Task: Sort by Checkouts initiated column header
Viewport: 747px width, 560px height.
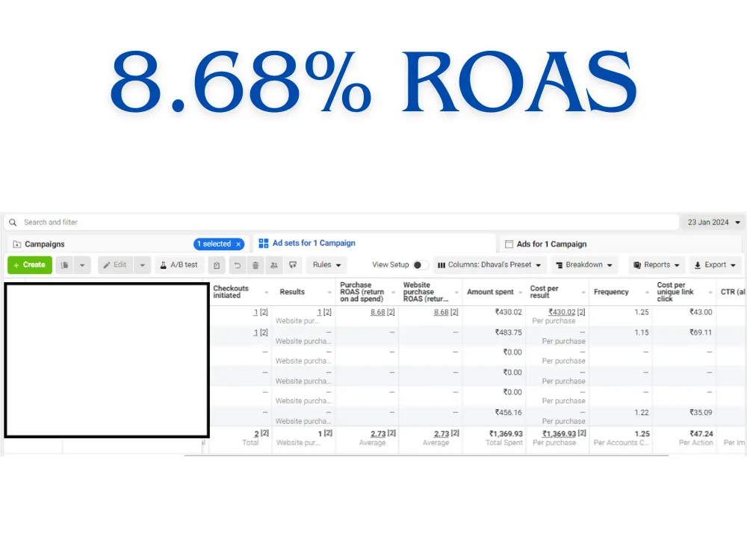Action: (x=231, y=292)
